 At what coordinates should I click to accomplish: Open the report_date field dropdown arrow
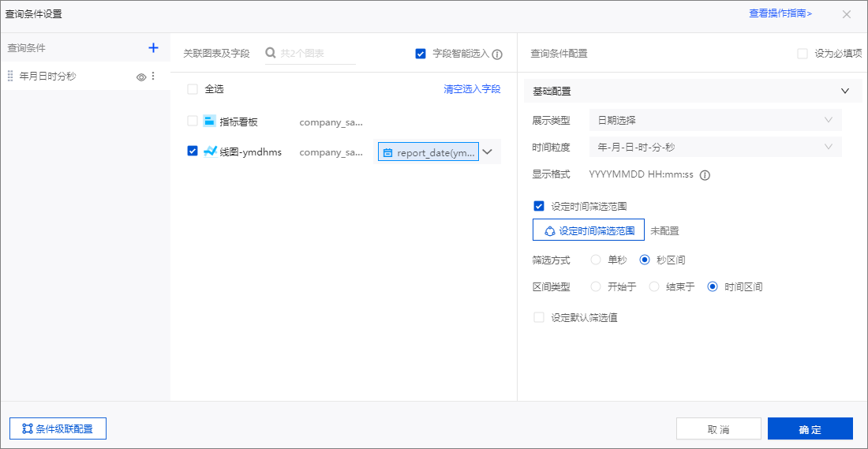(x=487, y=152)
